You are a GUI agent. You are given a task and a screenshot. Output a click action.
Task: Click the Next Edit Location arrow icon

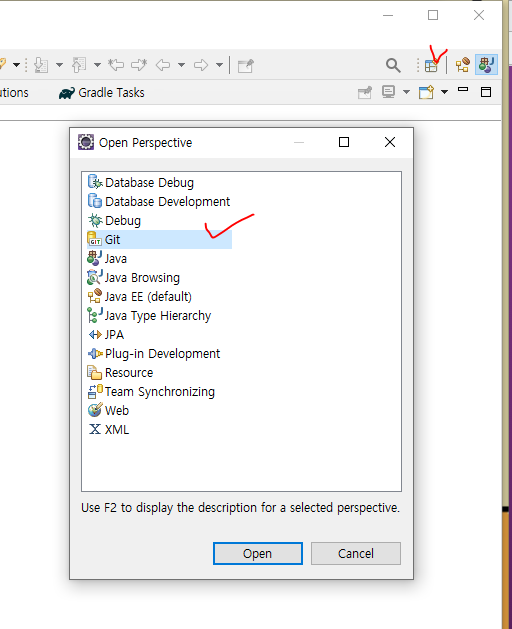tap(139, 65)
